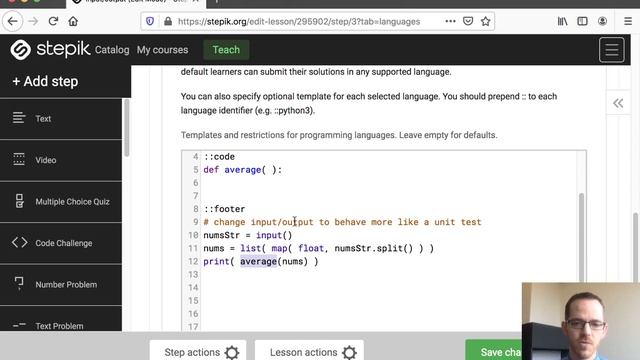This screenshot has width=640, height=360.
Task: Reload the page with the refresh icon
Action: [x=53, y=21]
